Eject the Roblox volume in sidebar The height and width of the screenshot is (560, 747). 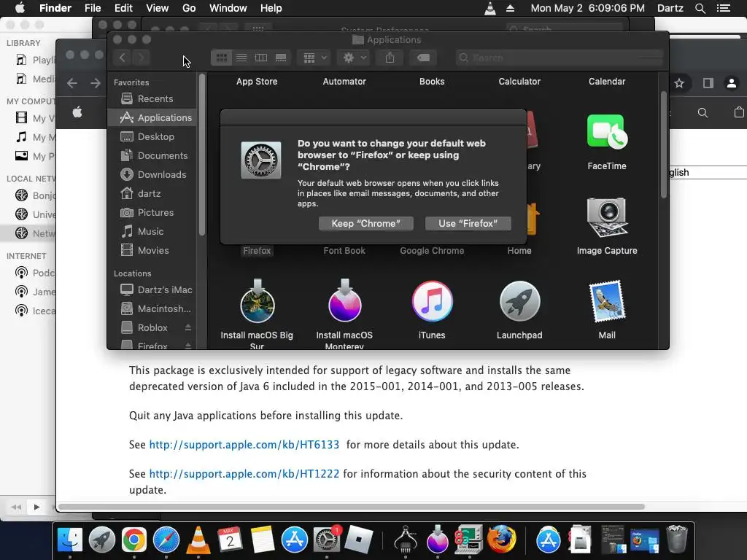pos(188,327)
